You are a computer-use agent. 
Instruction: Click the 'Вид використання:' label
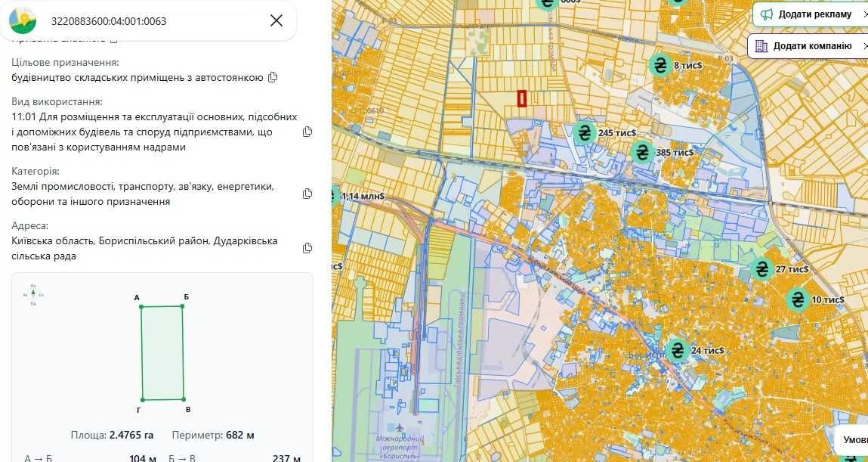point(57,102)
